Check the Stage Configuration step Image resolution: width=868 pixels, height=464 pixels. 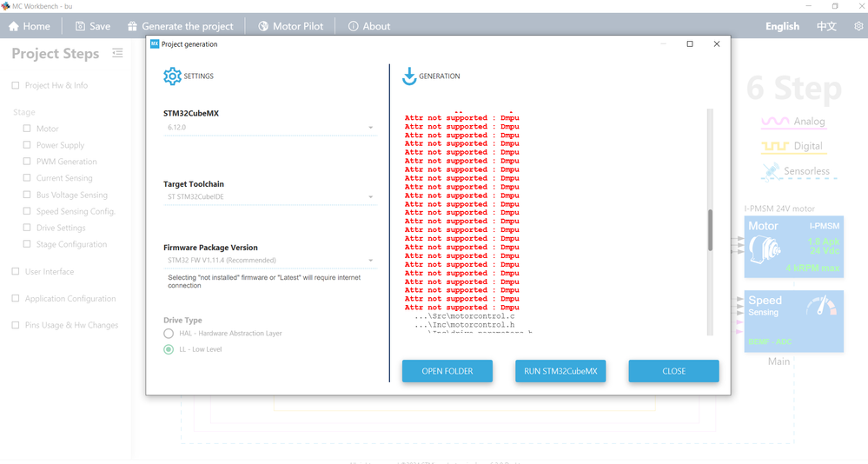[x=27, y=244]
